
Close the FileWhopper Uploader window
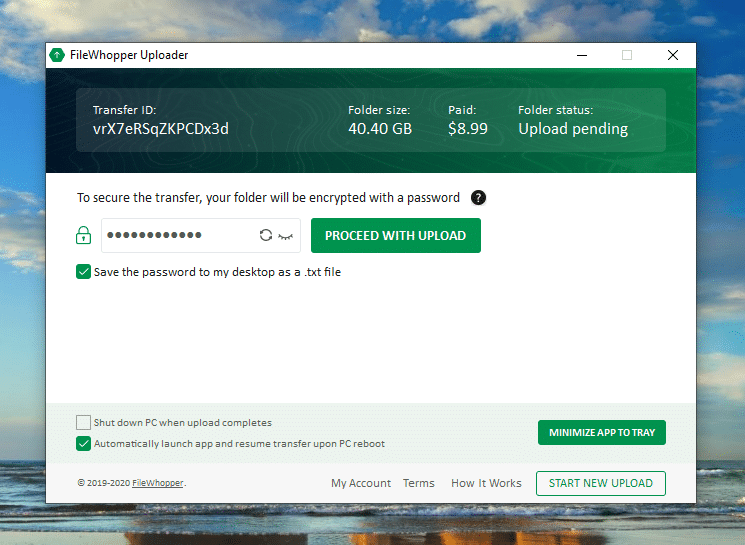click(x=673, y=55)
